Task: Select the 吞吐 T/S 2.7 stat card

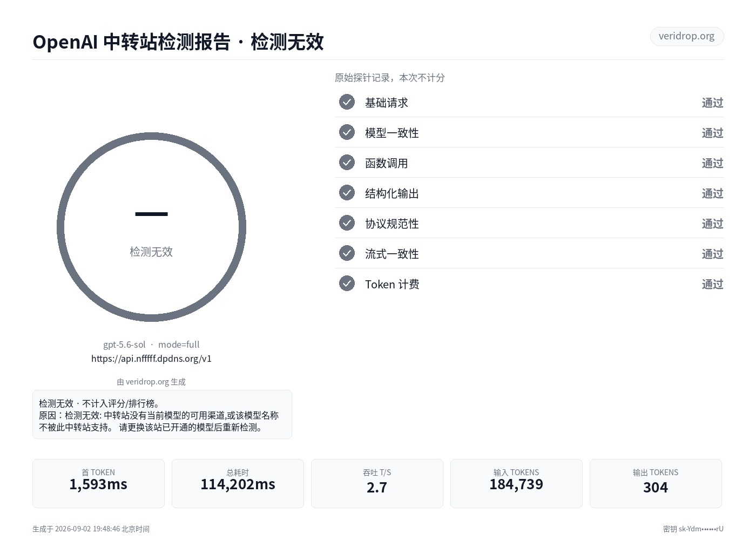Action: click(377, 483)
